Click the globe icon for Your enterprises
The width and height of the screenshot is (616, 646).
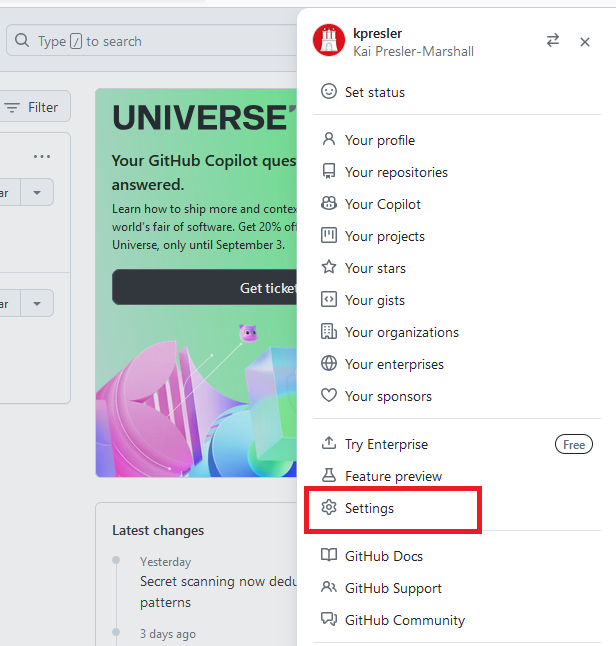click(329, 364)
